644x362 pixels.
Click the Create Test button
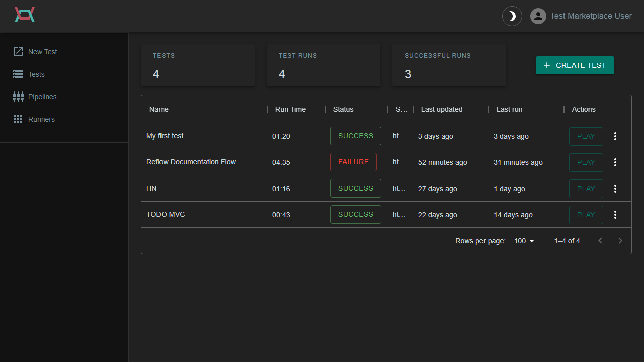575,65
